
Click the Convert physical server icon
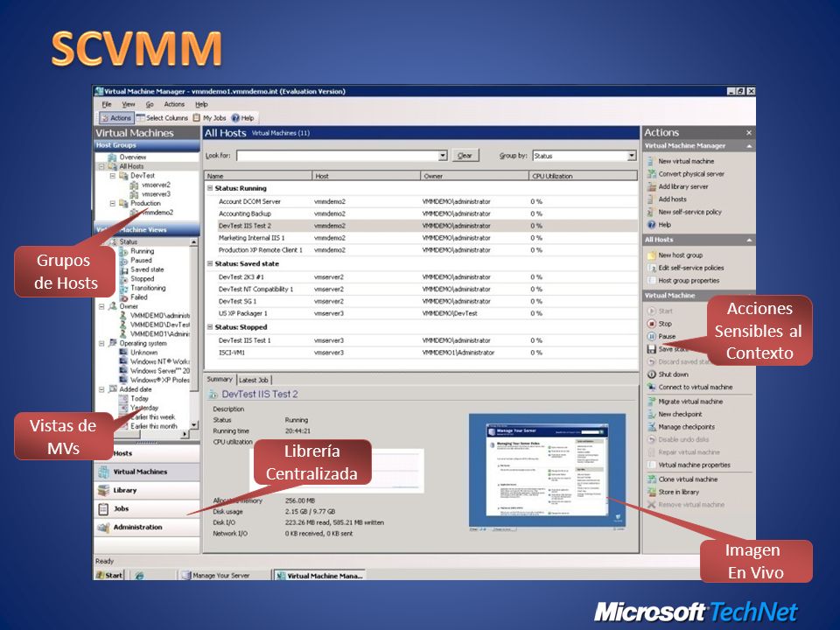[x=651, y=173]
